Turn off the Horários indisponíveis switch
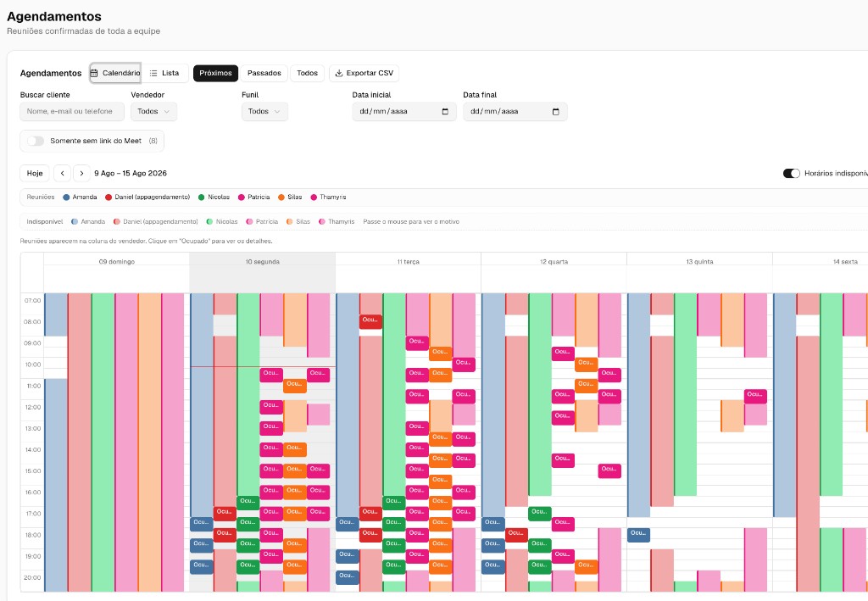Viewport: 868px width, 601px height. pyautogui.click(x=791, y=173)
